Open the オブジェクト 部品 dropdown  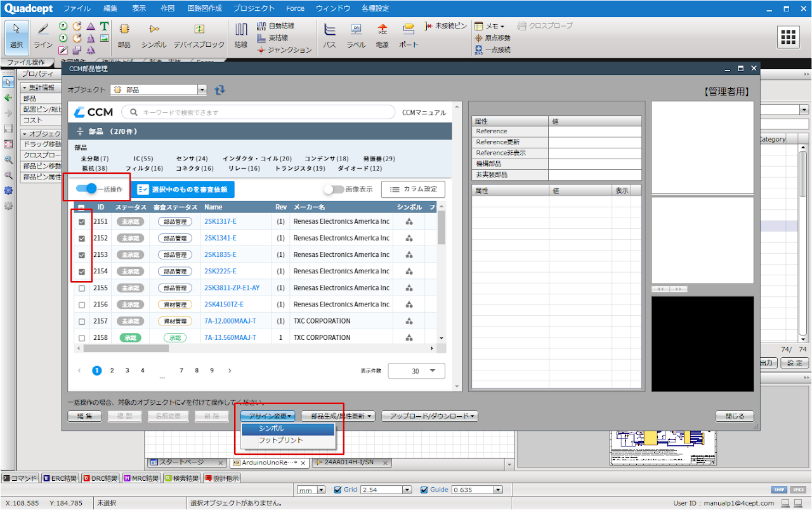coord(202,90)
